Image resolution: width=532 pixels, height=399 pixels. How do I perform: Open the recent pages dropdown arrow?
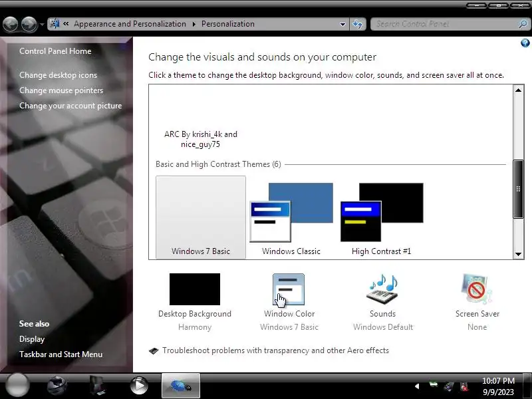coord(42,25)
